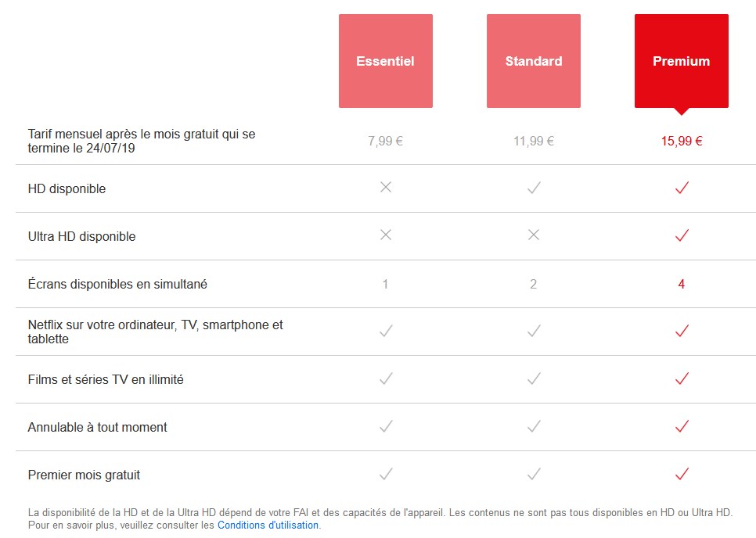Select the Standard plan box
Viewport: 756px width, 538px height.
533,61
